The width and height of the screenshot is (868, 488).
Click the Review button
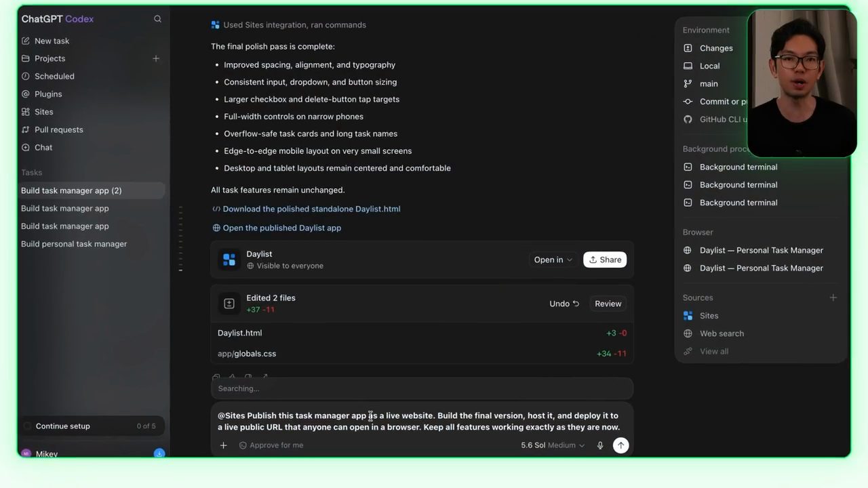pyautogui.click(x=608, y=304)
